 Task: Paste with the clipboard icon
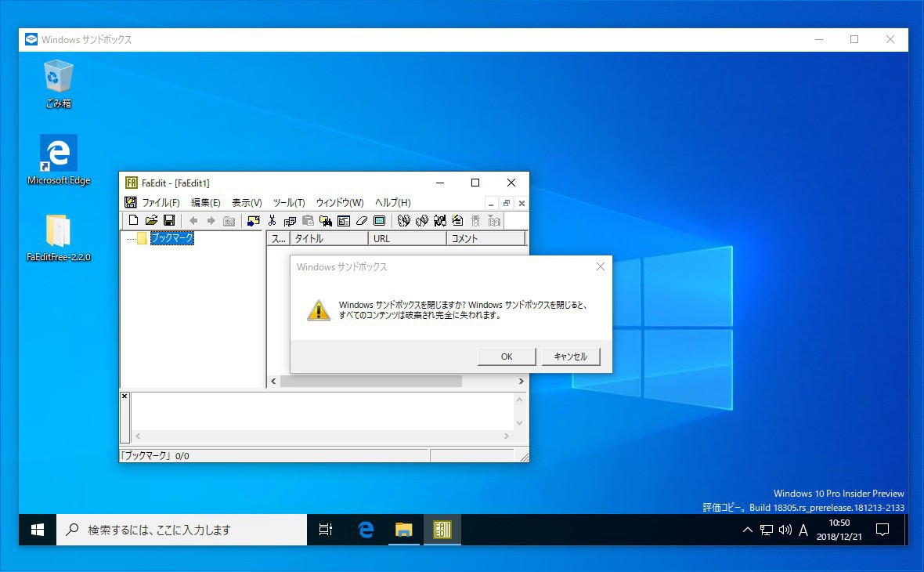[308, 220]
